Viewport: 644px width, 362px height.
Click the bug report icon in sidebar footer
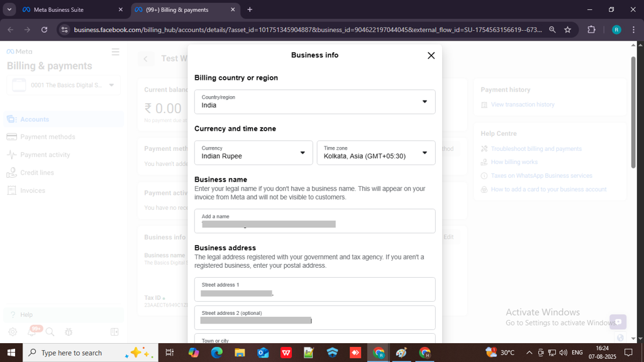[x=69, y=332]
